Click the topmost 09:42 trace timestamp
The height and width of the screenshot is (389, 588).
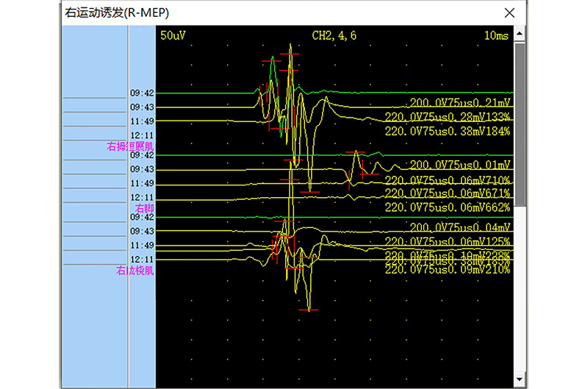pyautogui.click(x=142, y=93)
